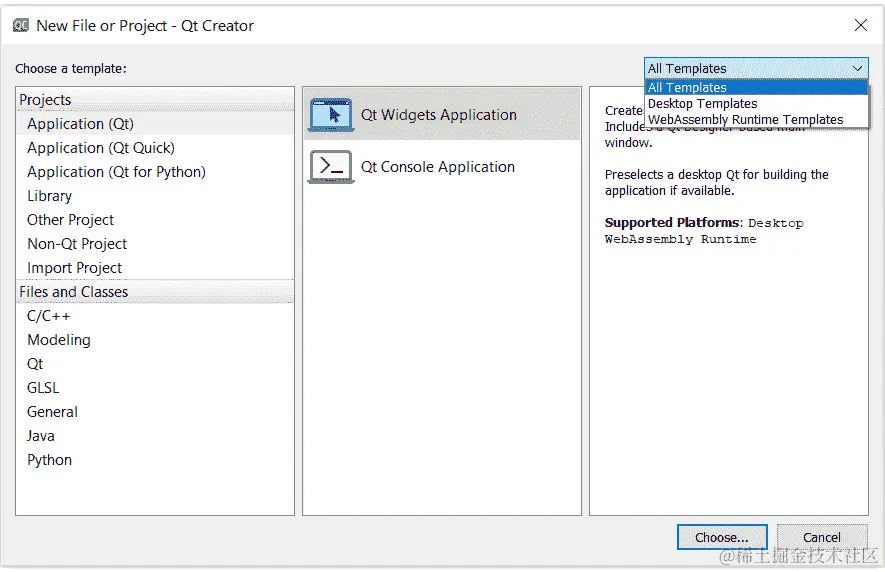Select Modeling under Files and Classes
Image resolution: width=885 pixels, height=572 pixels.
(x=155, y=340)
